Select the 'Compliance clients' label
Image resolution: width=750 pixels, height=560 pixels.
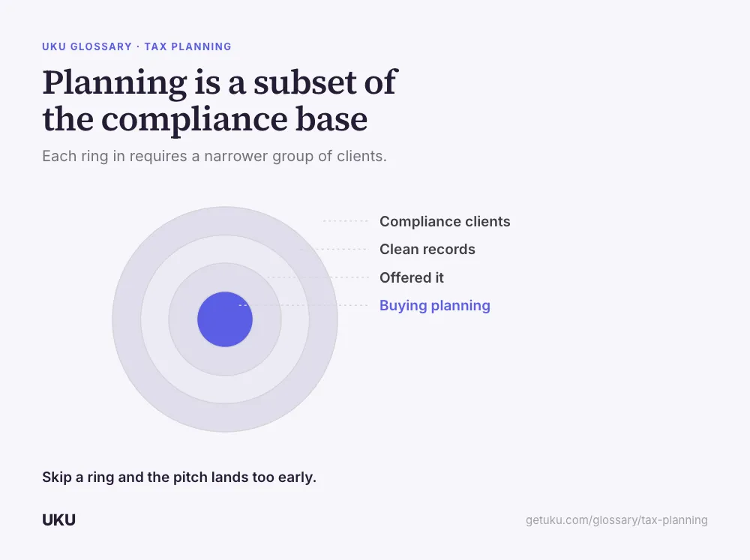[445, 221]
